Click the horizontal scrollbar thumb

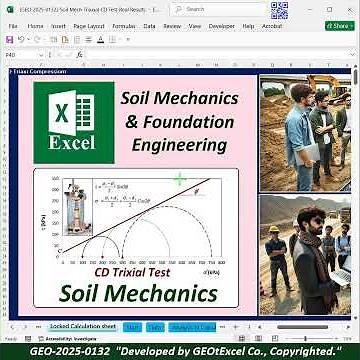302,327
